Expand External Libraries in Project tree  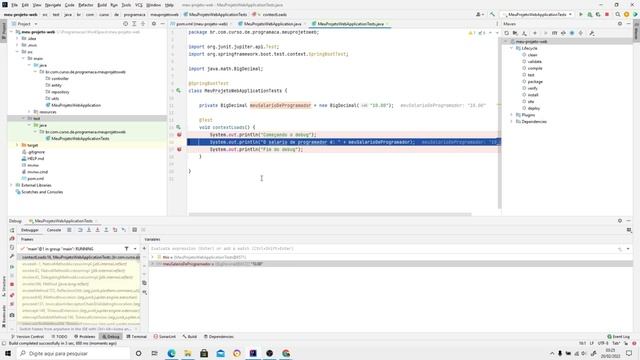click(x=12, y=185)
